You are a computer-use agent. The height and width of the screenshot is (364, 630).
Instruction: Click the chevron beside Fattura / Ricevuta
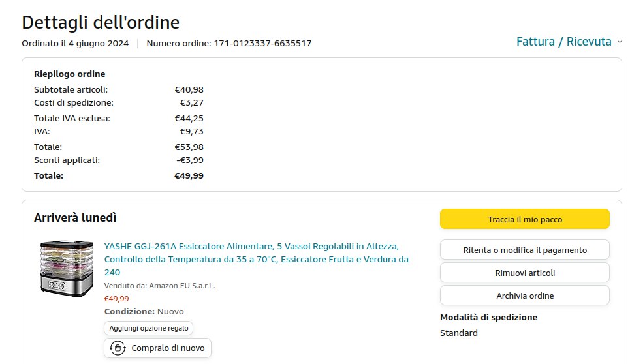[619, 42]
